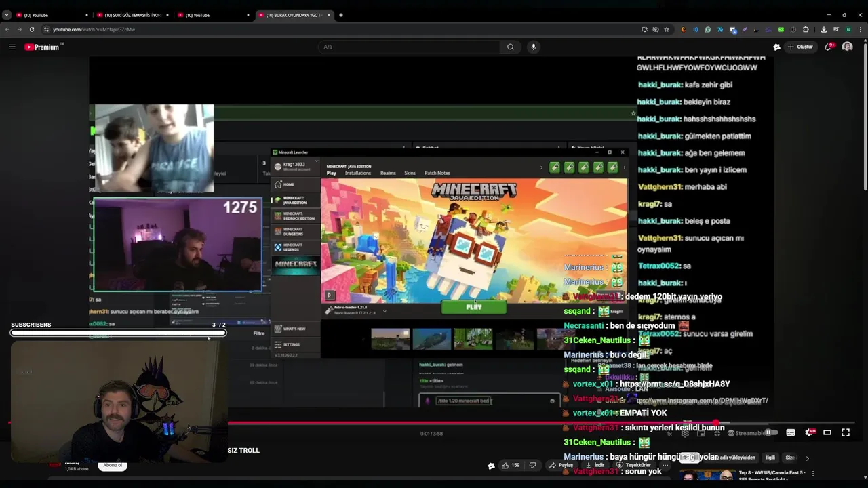This screenshot has height=488, width=868.
Task: Toggle the video autoplay switch
Action: pyautogui.click(x=770, y=432)
